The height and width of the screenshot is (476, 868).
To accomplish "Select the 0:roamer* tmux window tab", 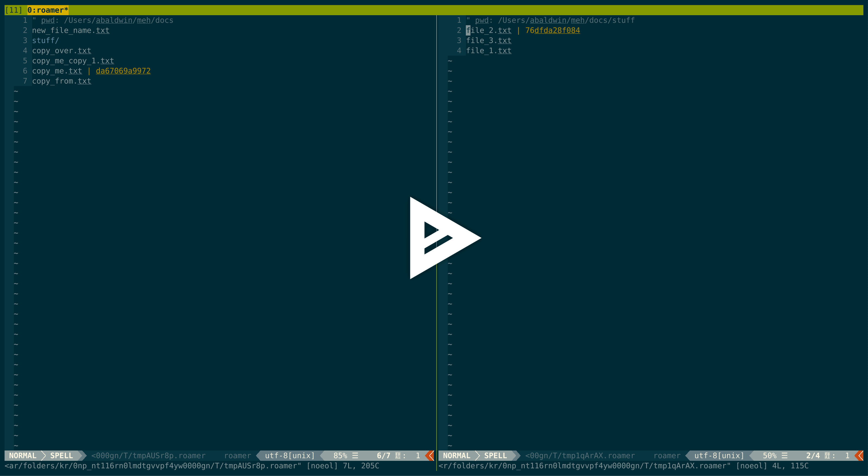I will click(x=48, y=10).
